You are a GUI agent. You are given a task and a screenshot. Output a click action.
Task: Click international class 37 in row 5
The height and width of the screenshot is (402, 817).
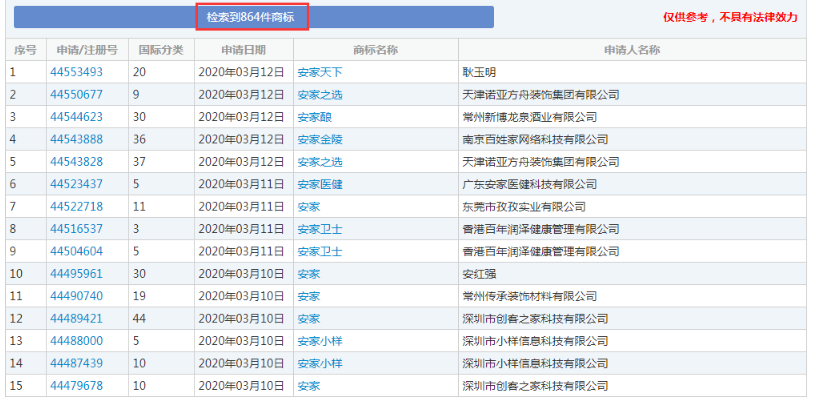pyautogui.click(x=139, y=162)
